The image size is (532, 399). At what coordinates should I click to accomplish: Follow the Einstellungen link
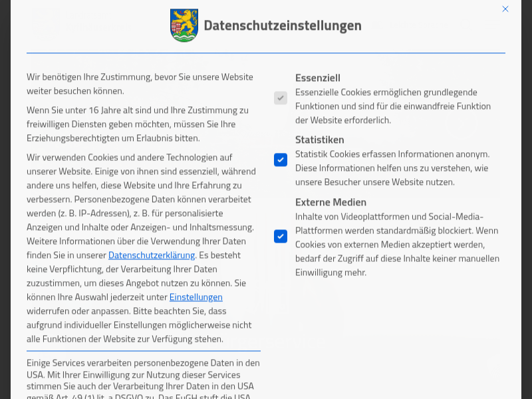pyautogui.click(x=196, y=297)
